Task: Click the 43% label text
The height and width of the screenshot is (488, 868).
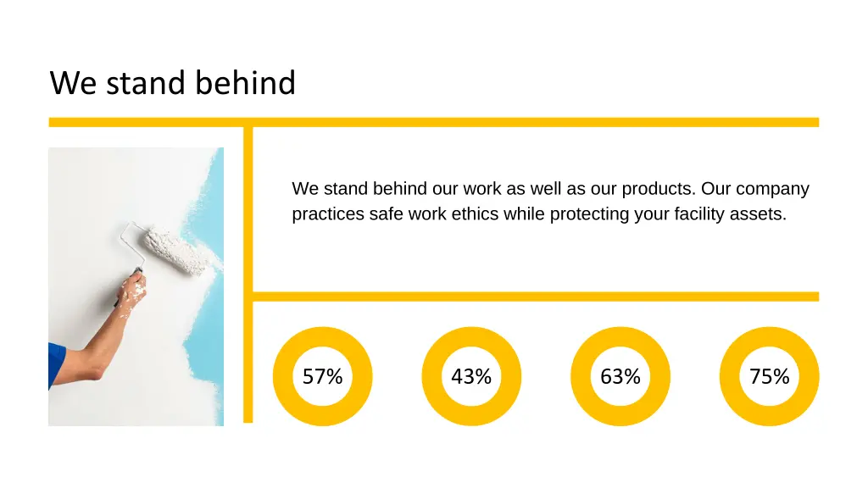Action: coord(471,377)
